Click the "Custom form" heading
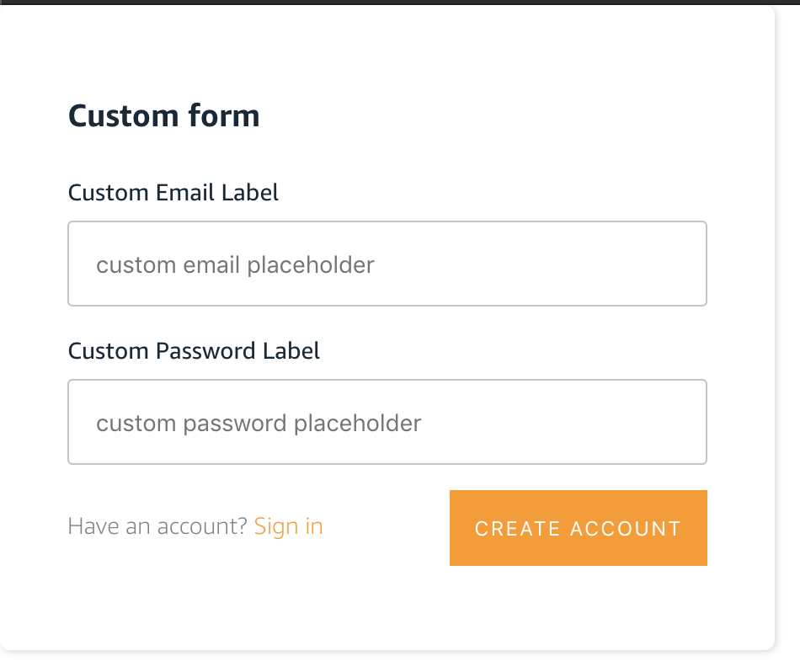Viewport: 800px width, 672px height. 163,115
